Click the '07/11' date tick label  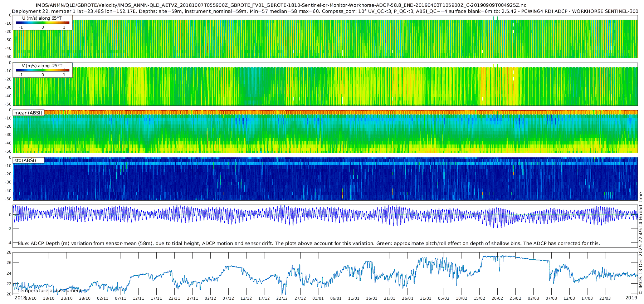[x=121, y=298]
